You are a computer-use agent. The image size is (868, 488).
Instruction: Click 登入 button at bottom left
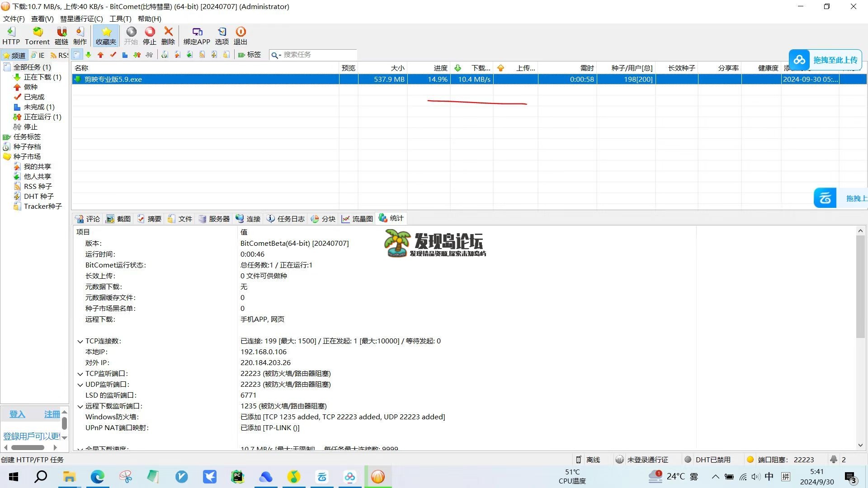pyautogui.click(x=17, y=414)
